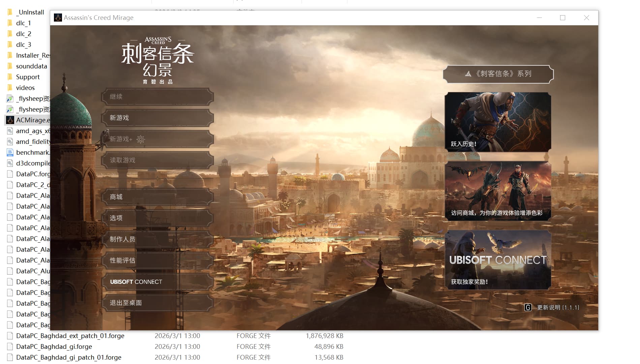
Task: Select the DataPC_Baghdad_ext_patch_01.forge file icon
Action: pos(10,336)
